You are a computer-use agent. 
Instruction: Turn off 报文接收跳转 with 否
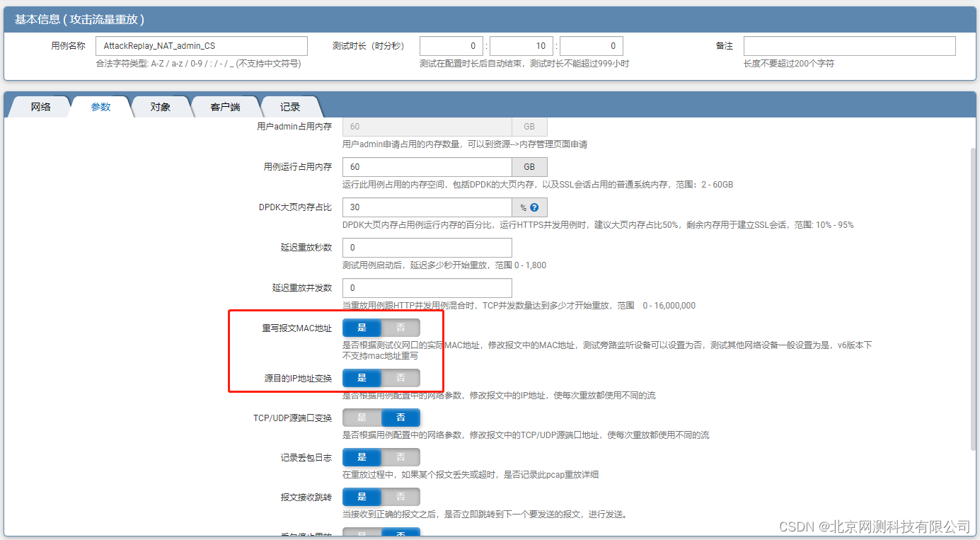[400, 497]
